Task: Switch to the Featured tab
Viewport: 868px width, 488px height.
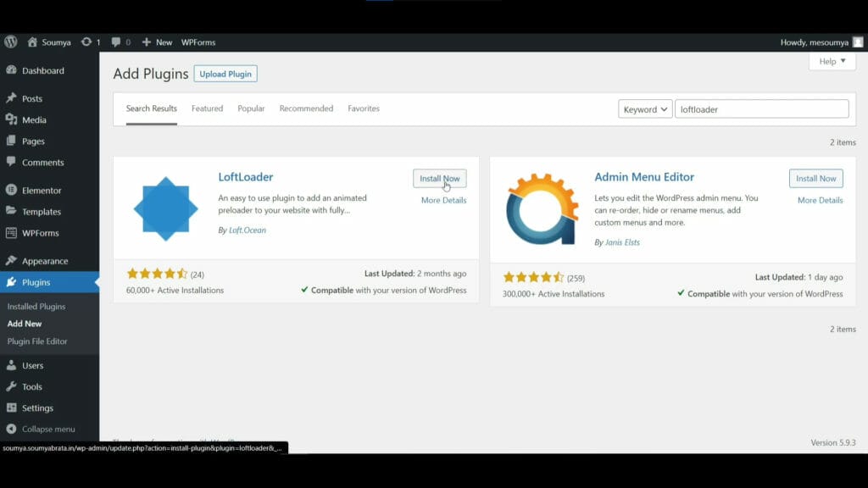Action: [x=207, y=108]
